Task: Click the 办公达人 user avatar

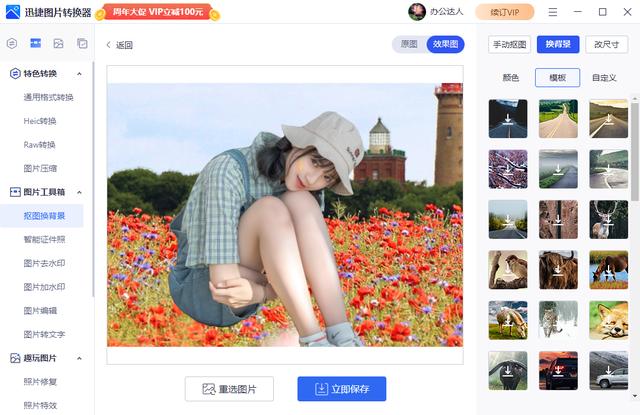Action: pyautogui.click(x=417, y=12)
